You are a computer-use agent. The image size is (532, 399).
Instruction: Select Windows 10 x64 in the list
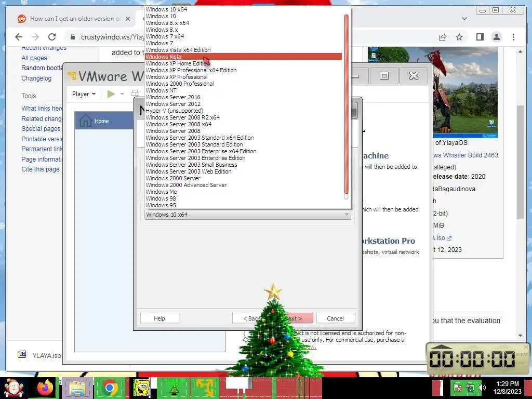tap(243, 9)
